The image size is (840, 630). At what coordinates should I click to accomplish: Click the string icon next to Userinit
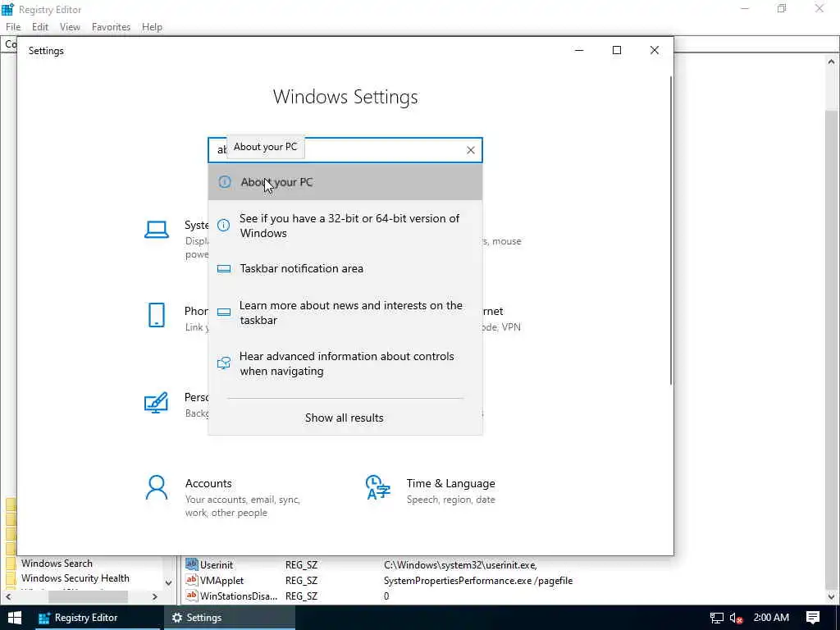pos(191,564)
